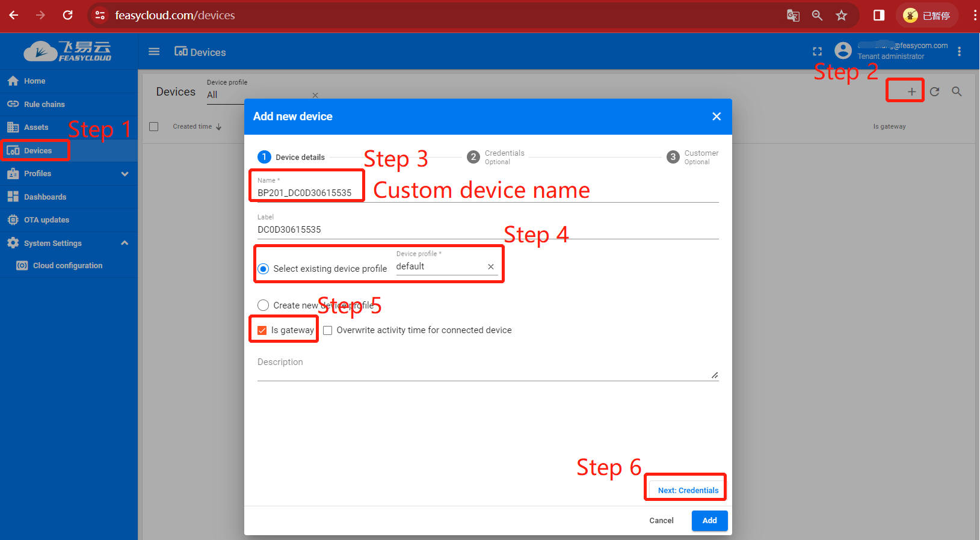This screenshot has width=980, height=540.
Task: Select Create new device profile radio
Action: pyautogui.click(x=263, y=305)
